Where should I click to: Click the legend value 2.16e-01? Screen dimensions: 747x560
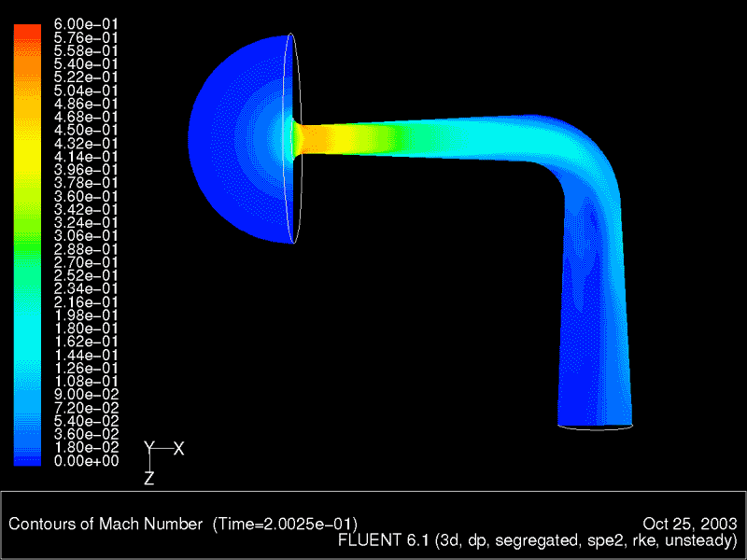pyautogui.click(x=86, y=301)
